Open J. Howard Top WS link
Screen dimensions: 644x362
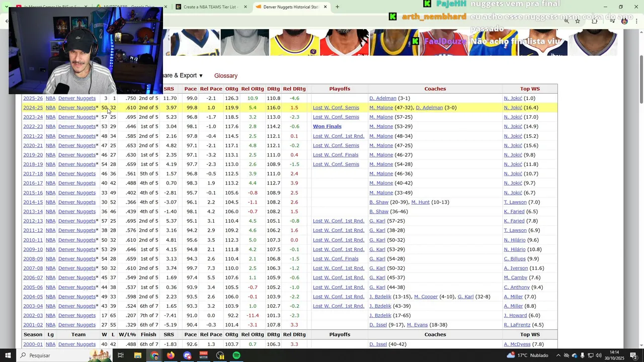click(x=515, y=315)
